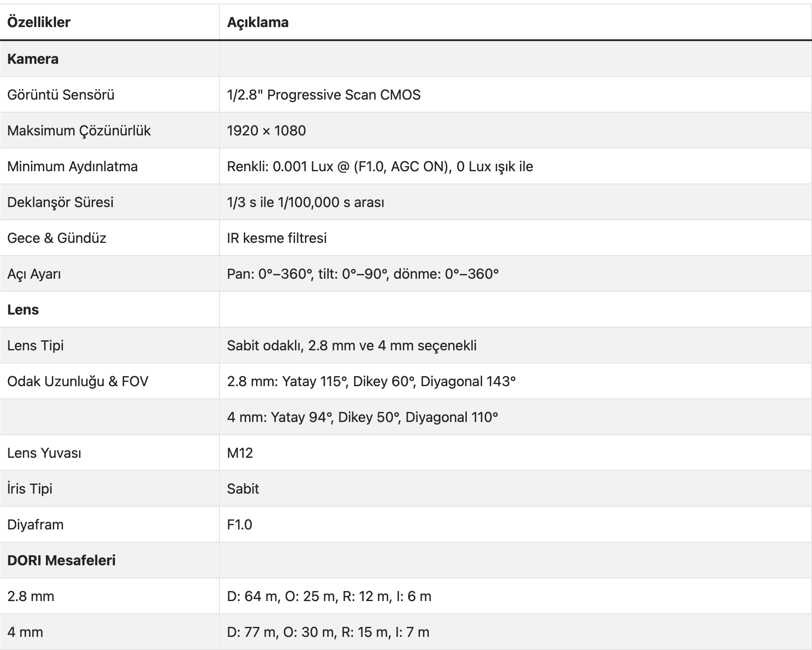Click the Deklanşör Süresi label
Image resolution: width=812 pixels, height=650 pixels.
click(x=60, y=202)
